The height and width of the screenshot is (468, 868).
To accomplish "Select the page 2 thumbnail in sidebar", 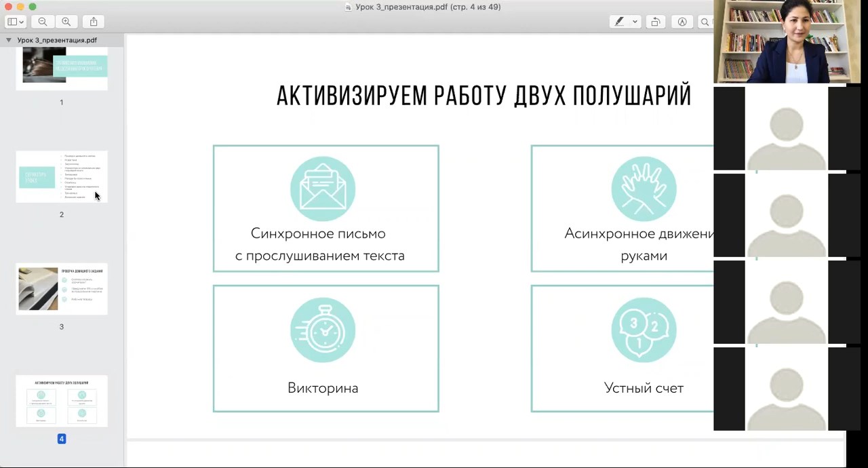I will 62,176.
